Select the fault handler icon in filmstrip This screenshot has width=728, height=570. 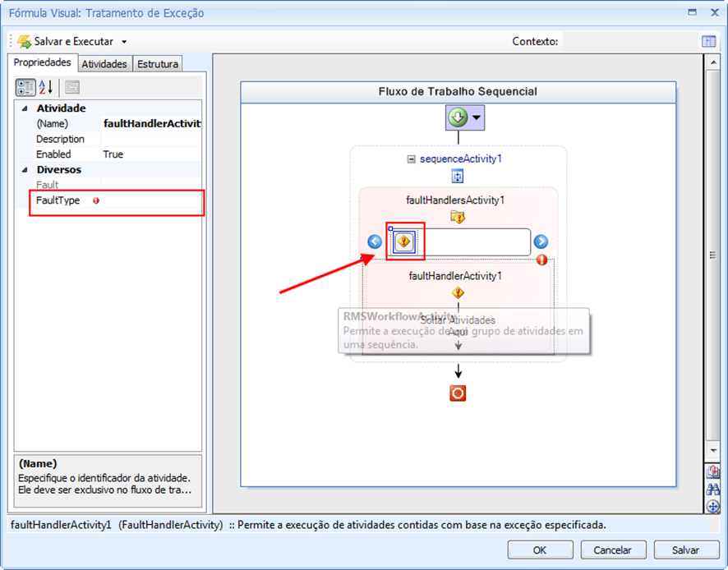(x=404, y=241)
